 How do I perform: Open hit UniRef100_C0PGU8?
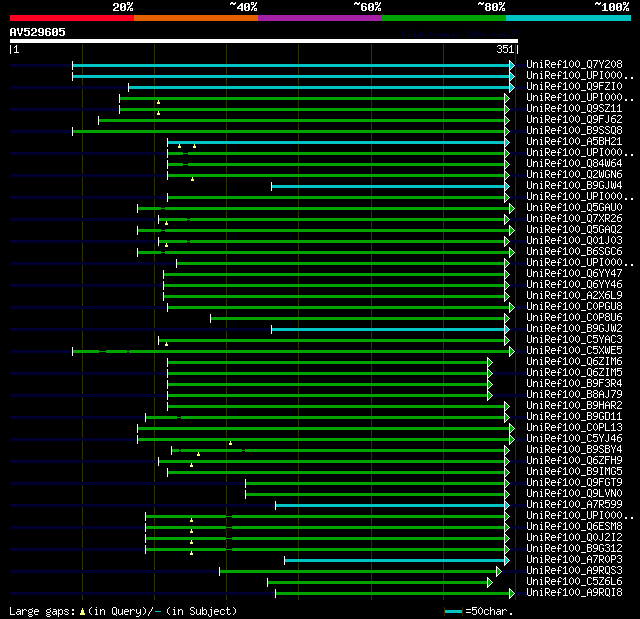tap(574, 307)
